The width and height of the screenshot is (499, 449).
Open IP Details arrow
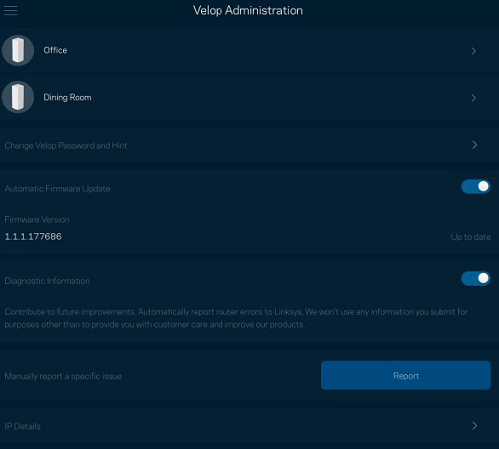click(475, 425)
